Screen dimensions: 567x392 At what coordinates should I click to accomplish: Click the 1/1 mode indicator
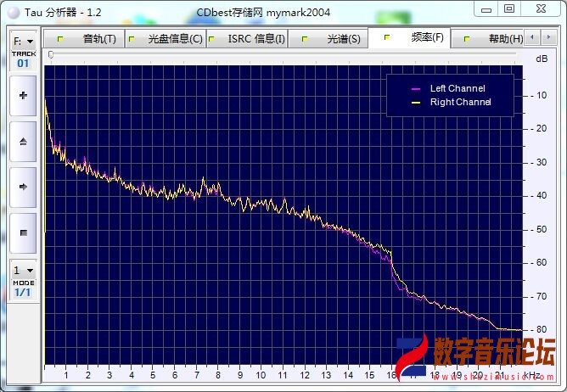23,293
